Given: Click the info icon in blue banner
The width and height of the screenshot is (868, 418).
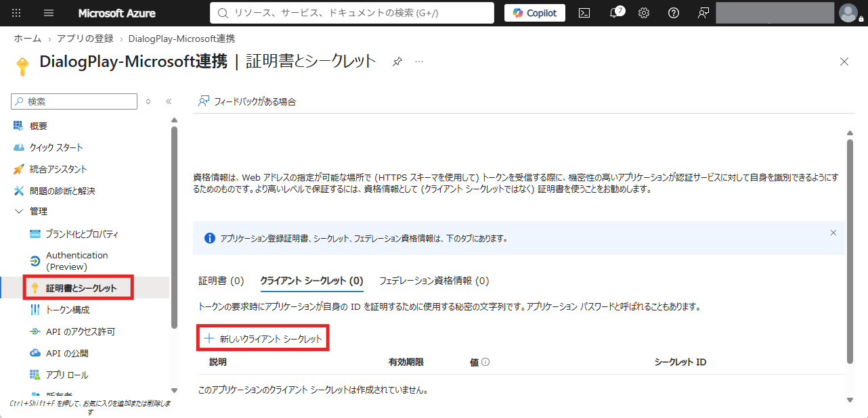Looking at the screenshot, I should coord(210,238).
